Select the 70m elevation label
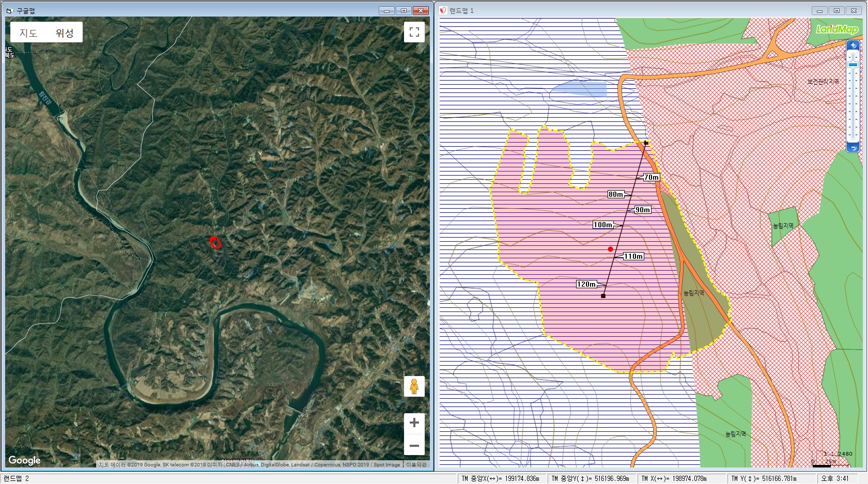The image size is (868, 484). pos(652,177)
